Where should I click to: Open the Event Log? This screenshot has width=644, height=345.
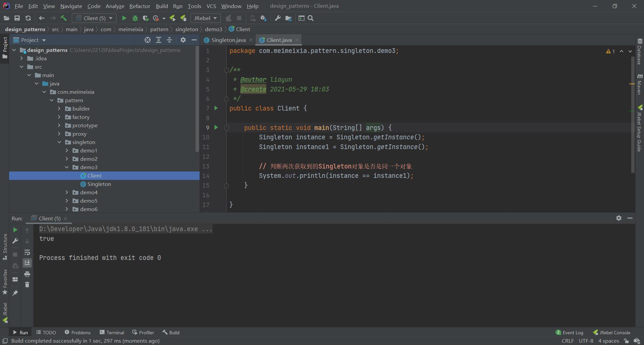[x=569, y=332]
